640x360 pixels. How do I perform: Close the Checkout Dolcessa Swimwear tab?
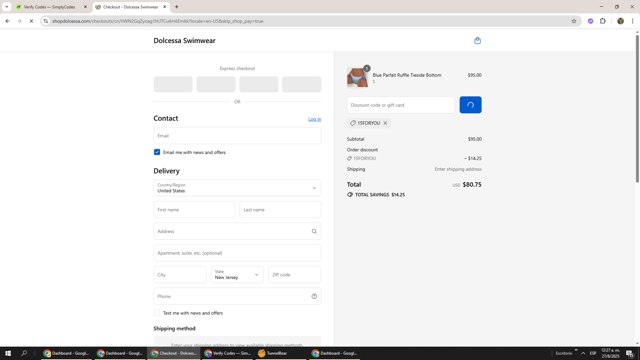(x=164, y=7)
